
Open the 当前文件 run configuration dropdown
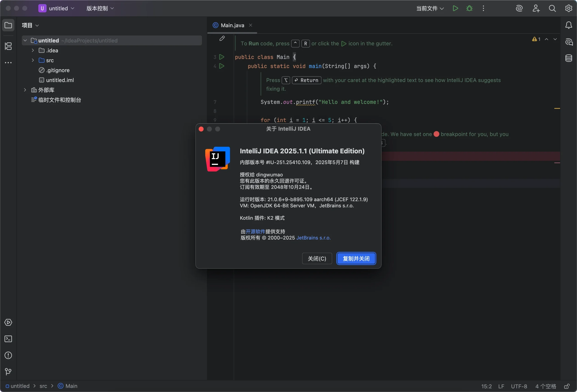pos(430,8)
